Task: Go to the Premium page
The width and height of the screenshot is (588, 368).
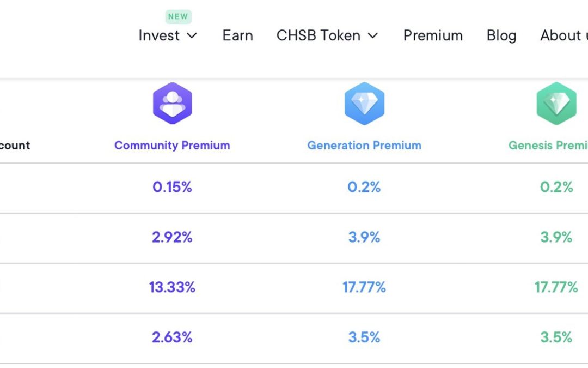Action: 433,35
